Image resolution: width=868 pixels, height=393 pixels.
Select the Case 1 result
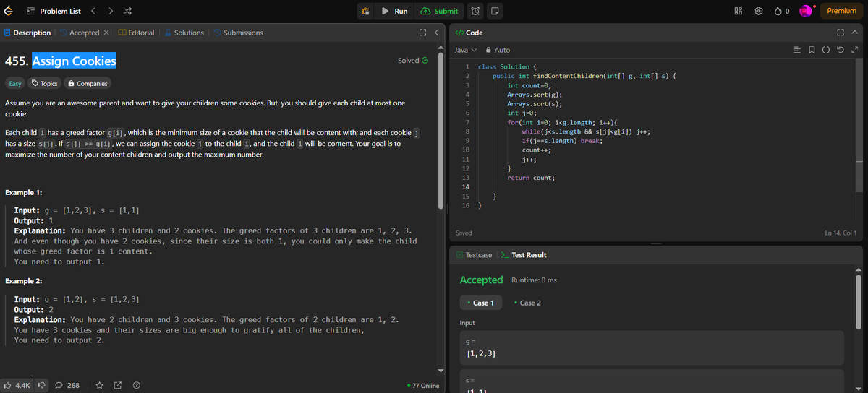click(480, 303)
